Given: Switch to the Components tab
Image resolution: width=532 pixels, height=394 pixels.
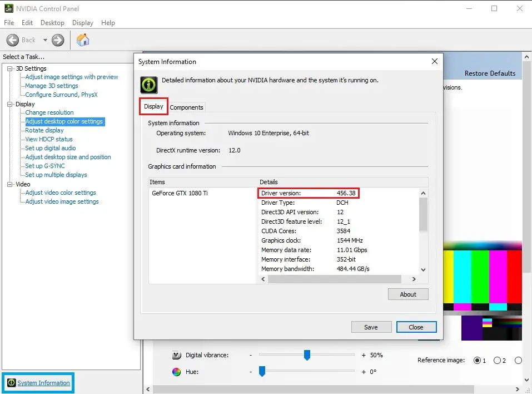Looking at the screenshot, I should [186, 107].
